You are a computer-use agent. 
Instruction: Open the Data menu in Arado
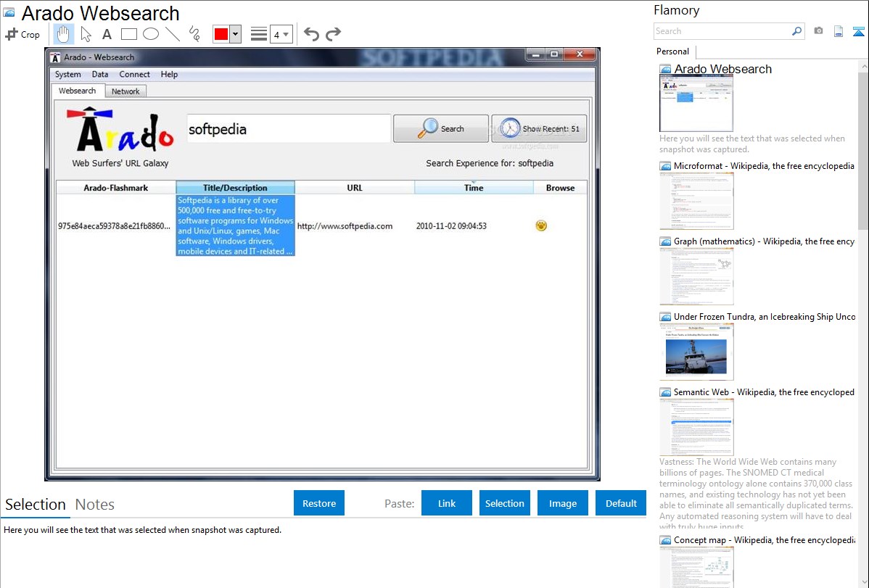tap(100, 74)
